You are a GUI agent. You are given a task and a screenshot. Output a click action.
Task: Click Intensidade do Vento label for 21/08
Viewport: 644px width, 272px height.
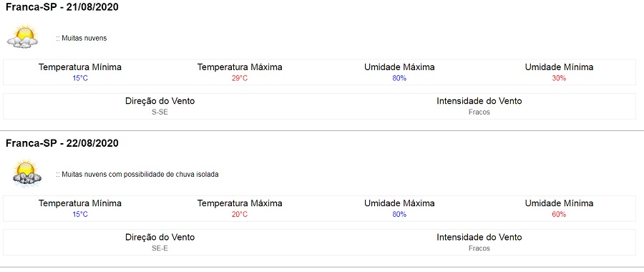point(479,101)
